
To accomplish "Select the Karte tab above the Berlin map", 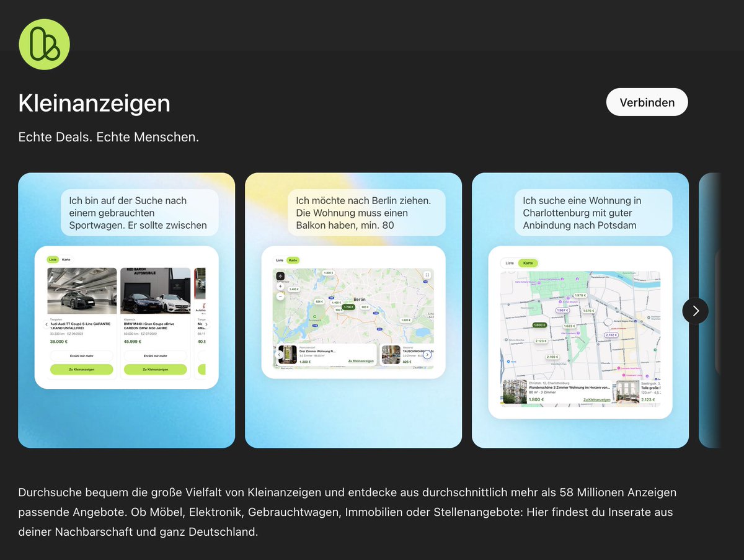I will tap(293, 260).
